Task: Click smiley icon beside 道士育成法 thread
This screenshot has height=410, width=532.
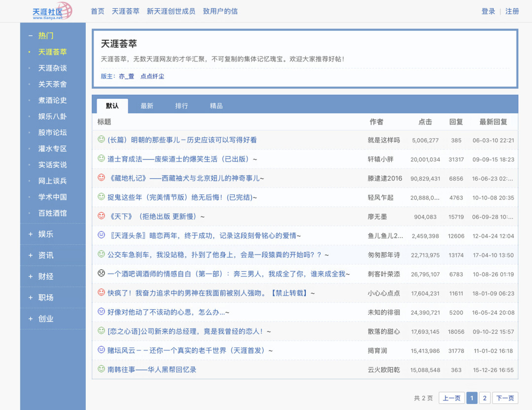Action: (x=101, y=158)
